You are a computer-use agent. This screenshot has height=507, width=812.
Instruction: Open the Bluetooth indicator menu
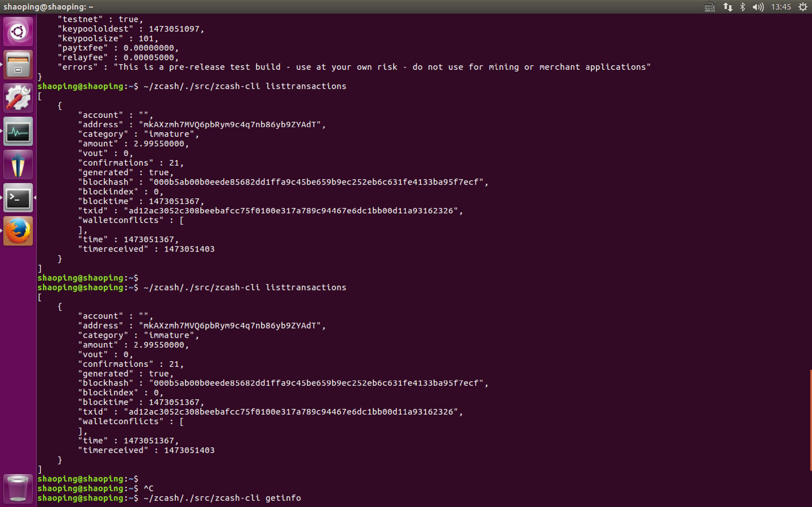tap(742, 7)
